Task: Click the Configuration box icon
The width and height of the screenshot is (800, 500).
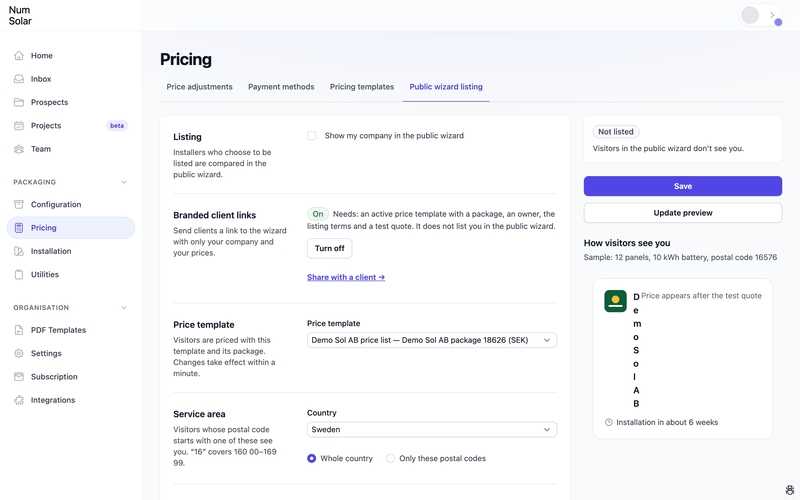Action: tap(19, 205)
